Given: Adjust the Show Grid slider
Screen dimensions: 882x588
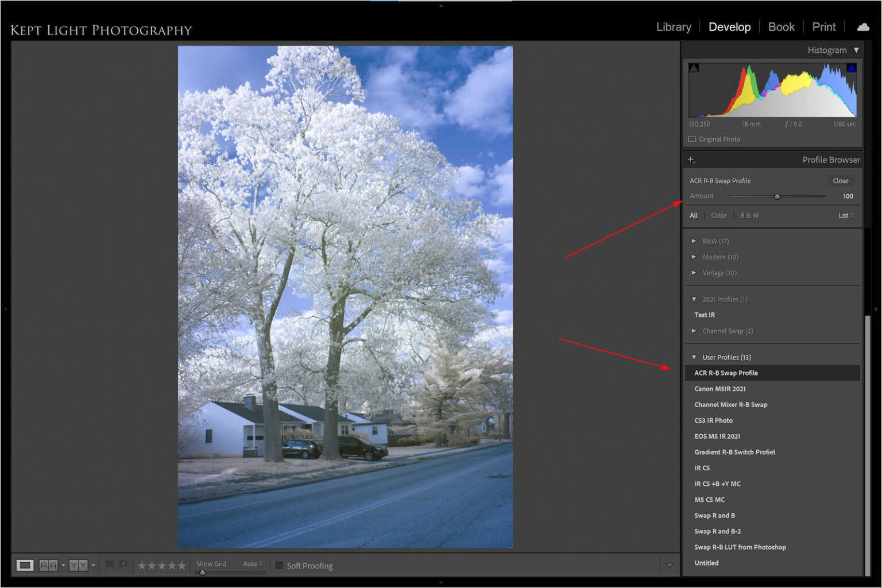Looking at the screenshot, I should pos(202,572).
